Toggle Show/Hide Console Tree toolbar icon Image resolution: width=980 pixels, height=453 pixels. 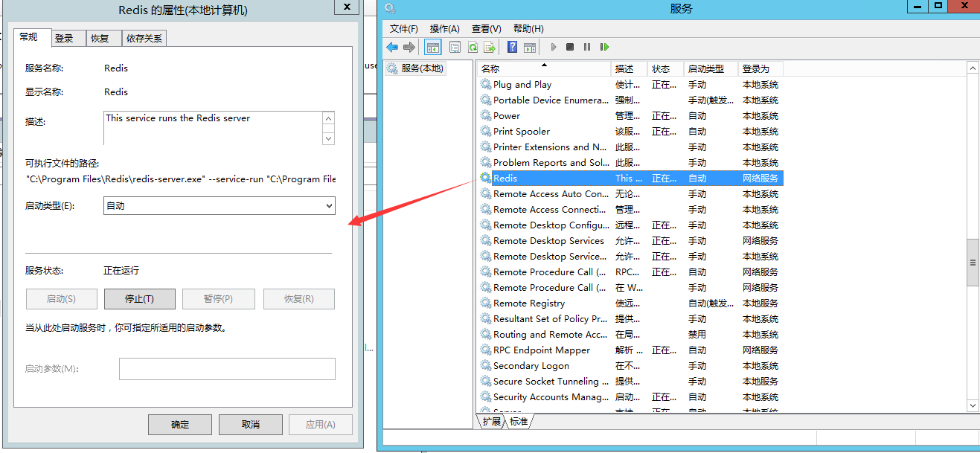433,47
